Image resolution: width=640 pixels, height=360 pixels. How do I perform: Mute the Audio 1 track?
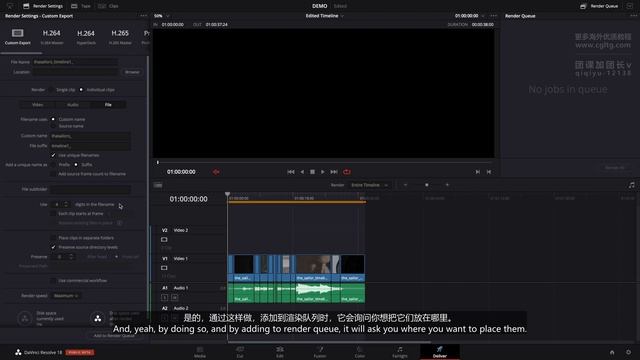(x=175, y=298)
